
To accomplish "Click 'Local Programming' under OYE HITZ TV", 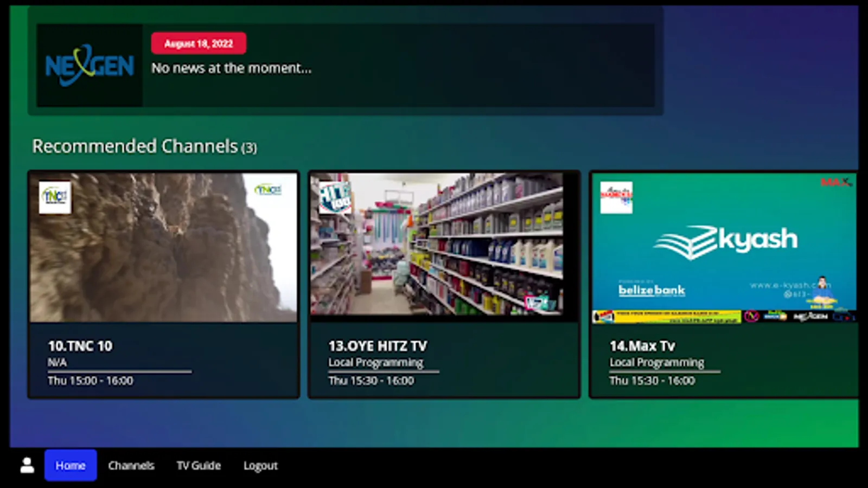I will tap(375, 363).
